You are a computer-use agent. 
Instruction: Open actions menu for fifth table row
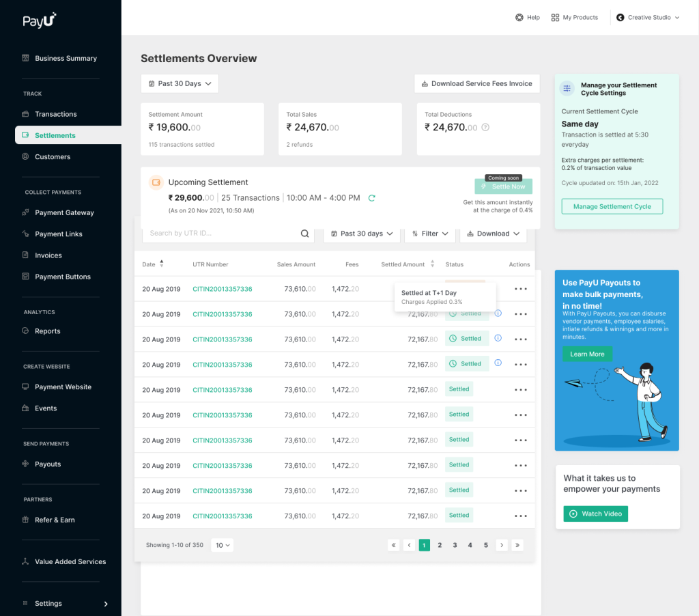[x=521, y=390]
